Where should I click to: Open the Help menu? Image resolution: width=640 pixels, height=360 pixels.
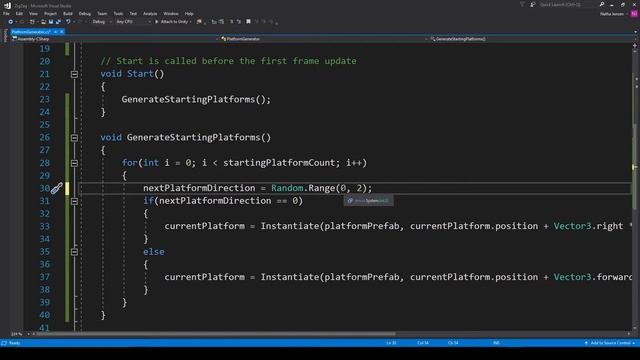click(x=189, y=14)
